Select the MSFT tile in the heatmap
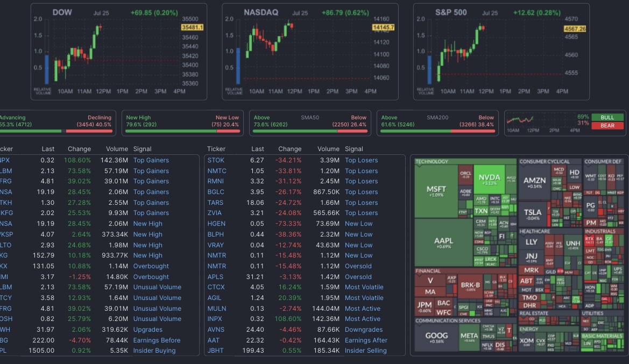This screenshot has width=629, height=364. 436,191
